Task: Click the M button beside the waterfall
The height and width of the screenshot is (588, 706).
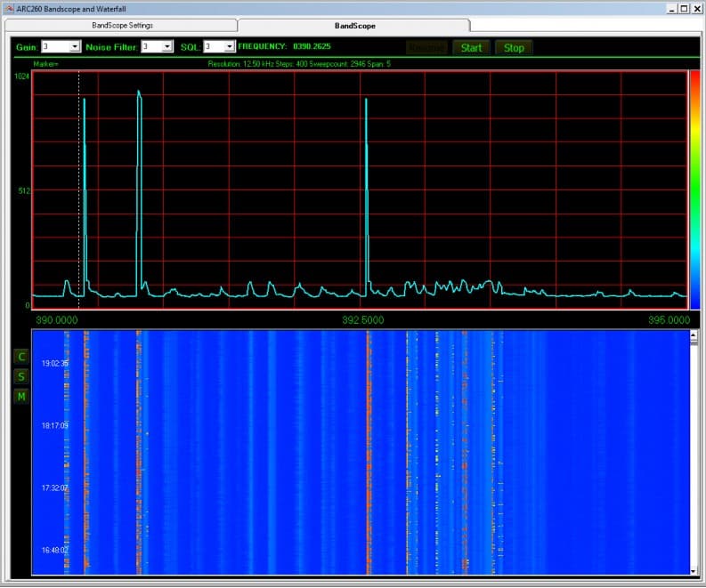Action: [21, 397]
